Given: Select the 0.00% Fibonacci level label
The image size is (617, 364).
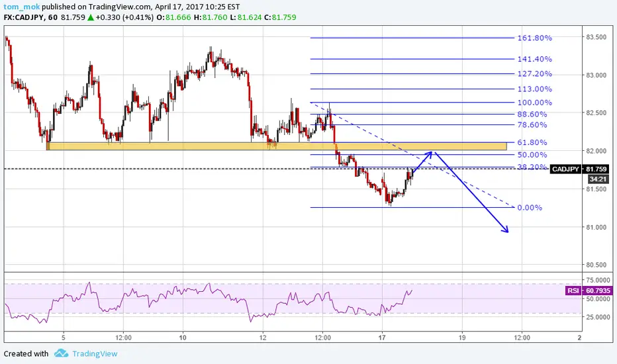Looking at the screenshot, I should pyautogui.click(x=530, y=207).
